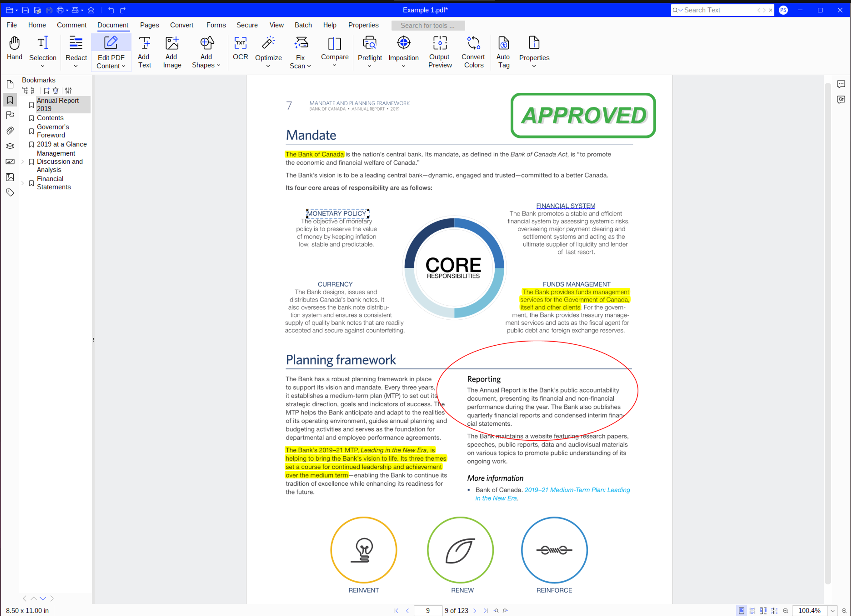Open the attachments paperclip panel
The image size is (851, 616).
tap(10, 130)
